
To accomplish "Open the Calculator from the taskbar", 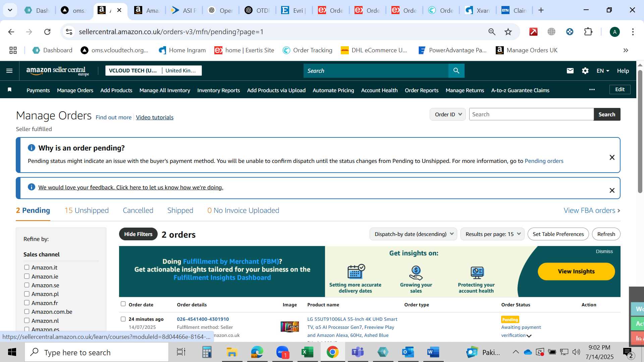I will [x=207, y=352].
